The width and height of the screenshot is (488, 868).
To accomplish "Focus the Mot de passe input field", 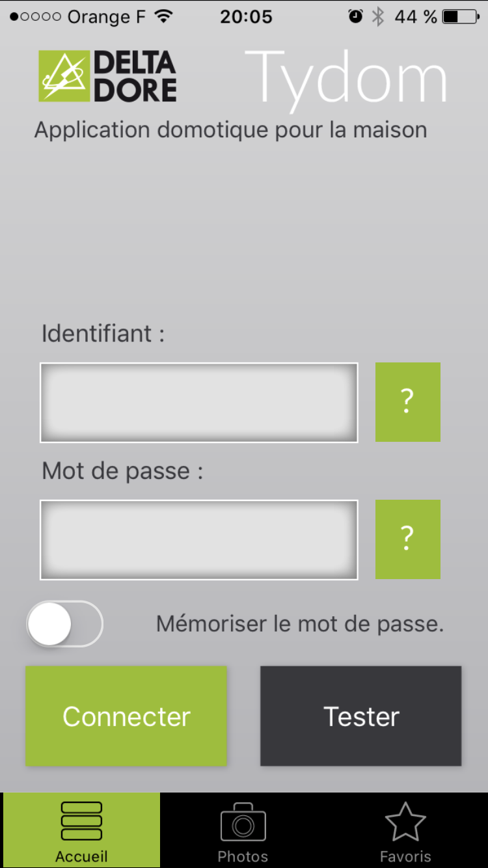I will click(198, 539).
